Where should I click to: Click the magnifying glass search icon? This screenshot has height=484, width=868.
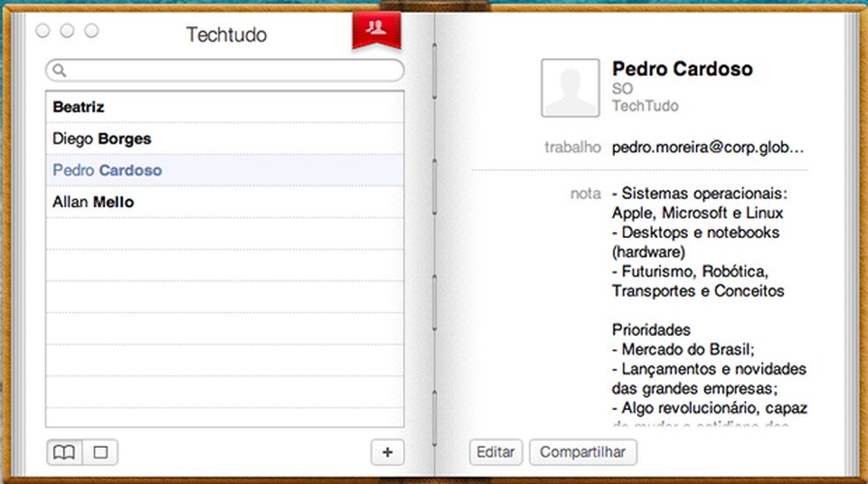[x=59, y=71]
